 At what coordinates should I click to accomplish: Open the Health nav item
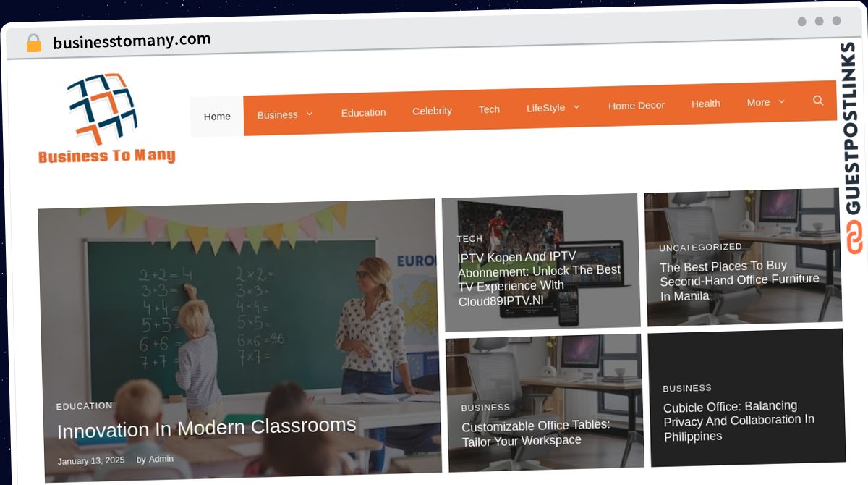click(x=705, y=104)
